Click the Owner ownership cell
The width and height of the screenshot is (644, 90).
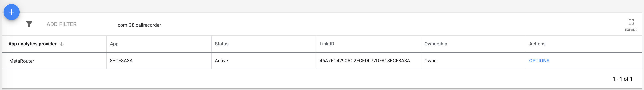coord(431,61)
